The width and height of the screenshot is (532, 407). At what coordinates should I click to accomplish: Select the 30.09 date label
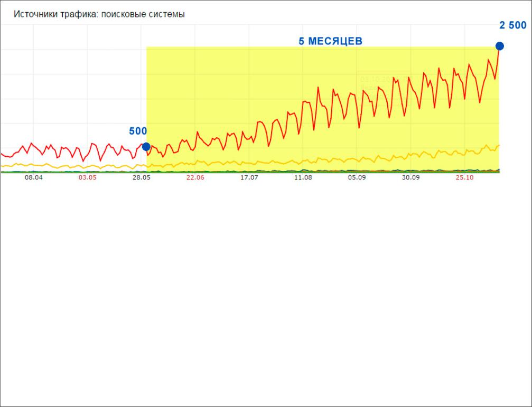click(x=410, y=178)
